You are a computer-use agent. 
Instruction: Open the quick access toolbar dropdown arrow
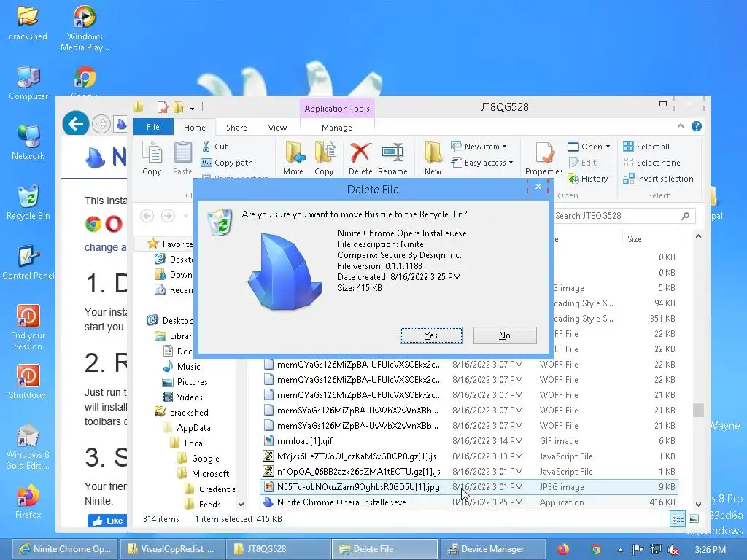[192, 108]
